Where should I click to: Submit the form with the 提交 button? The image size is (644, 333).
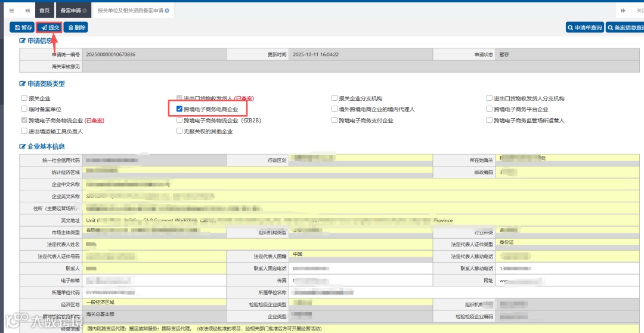pyautogui.click(x=49, y=27)
